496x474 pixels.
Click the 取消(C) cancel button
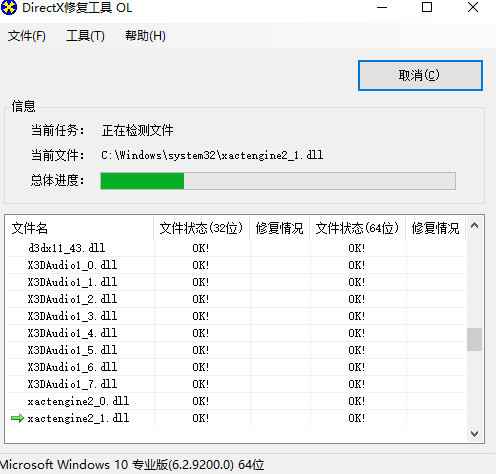[x=420, y=75]
